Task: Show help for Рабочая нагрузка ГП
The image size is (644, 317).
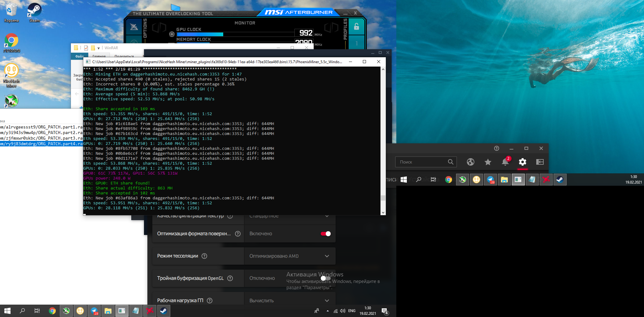Action: (210, 301)
